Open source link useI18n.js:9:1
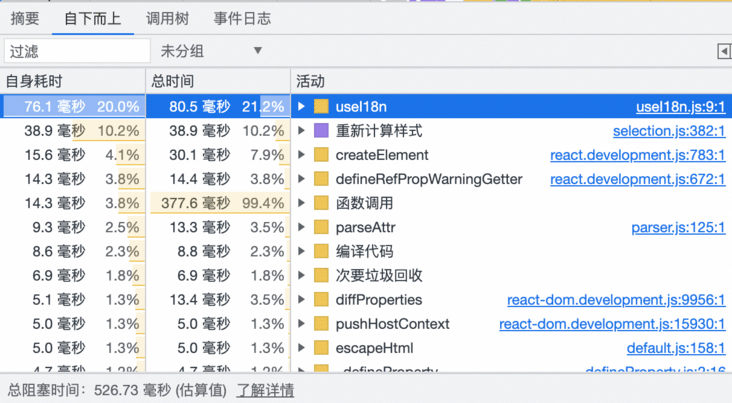Image resolution: width=732 pixels, height=403 pixels. click(x=681, y=107)
